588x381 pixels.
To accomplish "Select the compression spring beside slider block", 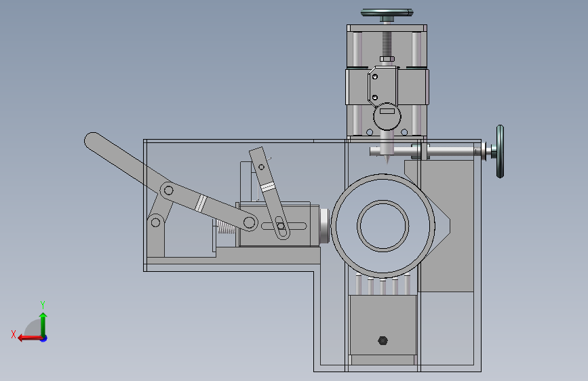I will pos(227,227).
